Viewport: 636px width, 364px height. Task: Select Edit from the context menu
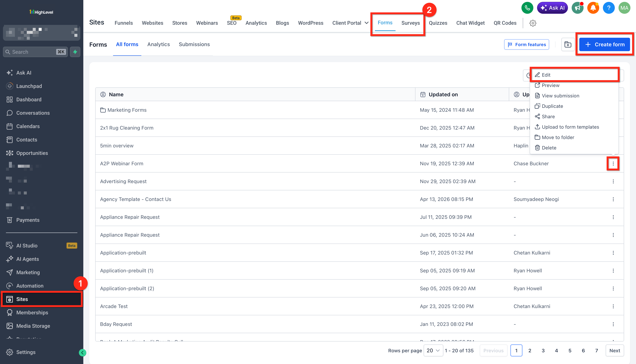[574, 75]
